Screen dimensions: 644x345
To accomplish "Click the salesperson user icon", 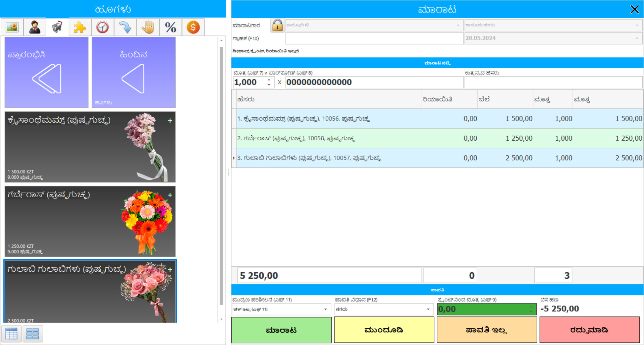I will pyautogui.click(x=35, y=27).
